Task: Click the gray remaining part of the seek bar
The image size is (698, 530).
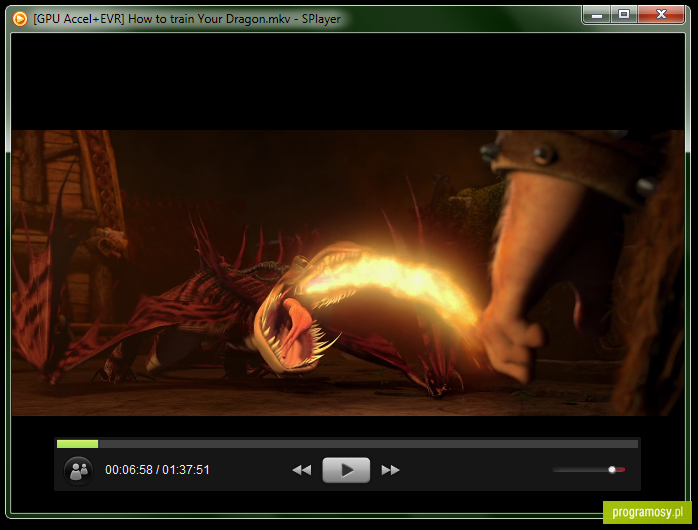Action: click(x=368, y=444)
